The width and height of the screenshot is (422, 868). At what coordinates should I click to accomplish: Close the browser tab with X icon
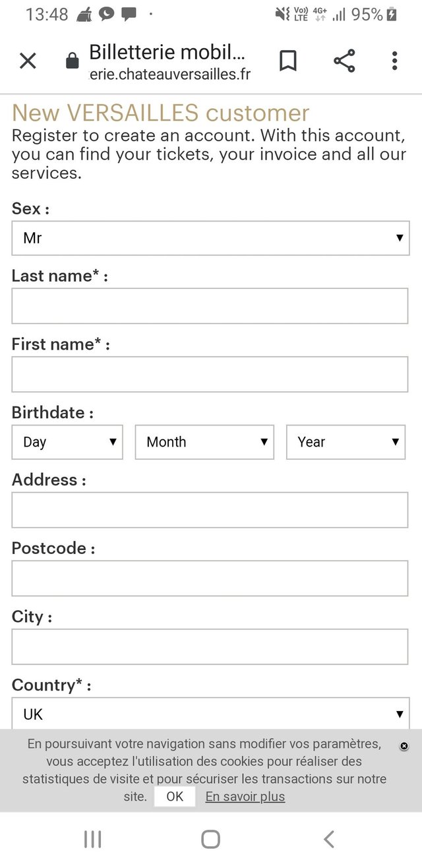28,61
